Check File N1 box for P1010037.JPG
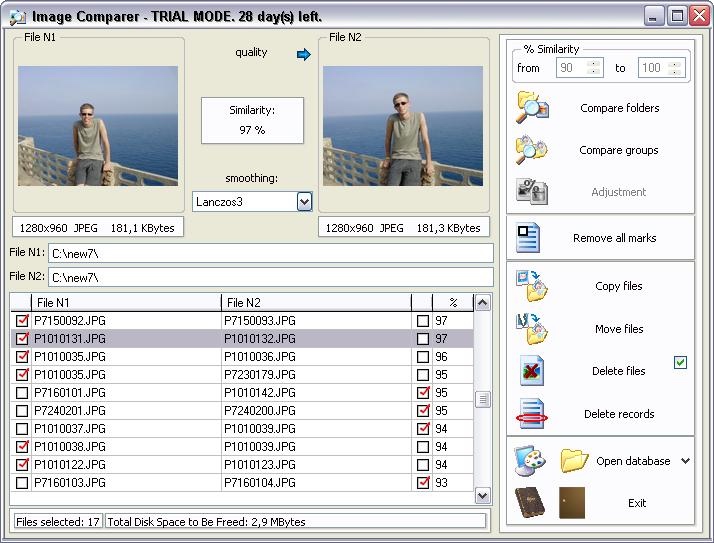Viewport: 714px width, 543px height. pyautogui.click(x=22, y=429)
